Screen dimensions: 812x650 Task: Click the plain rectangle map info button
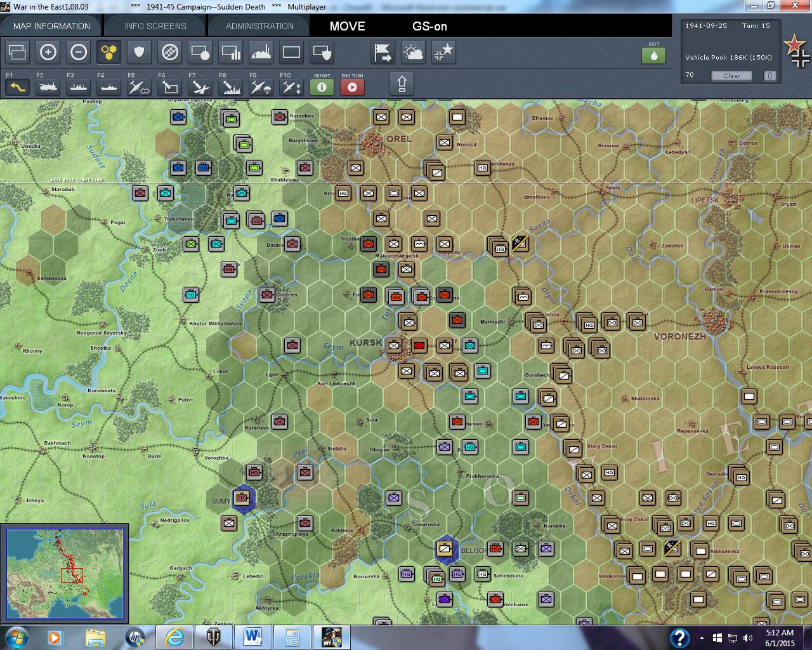pyautogui.click(x=292, y=52)
